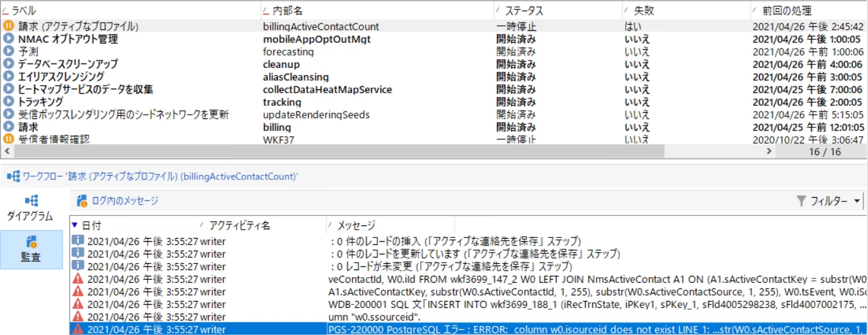Select the WDB-200001 SQL 文 message
Viewport: 868px width, 335px height.
tap(598, 304)
